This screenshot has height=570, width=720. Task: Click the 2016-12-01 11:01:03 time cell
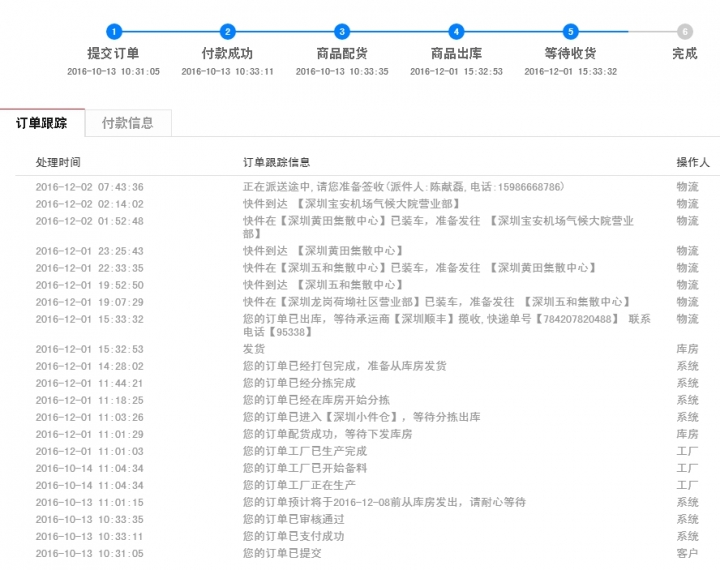point(90,451)
